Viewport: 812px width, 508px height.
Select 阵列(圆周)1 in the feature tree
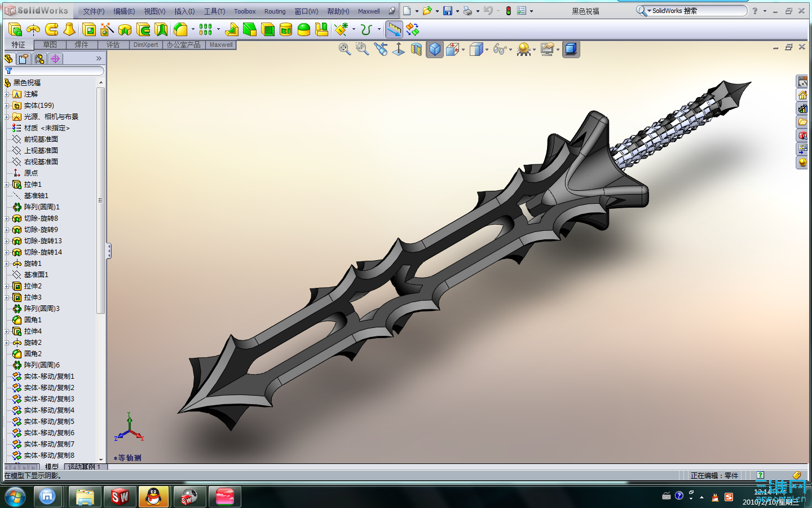[42, 207]
